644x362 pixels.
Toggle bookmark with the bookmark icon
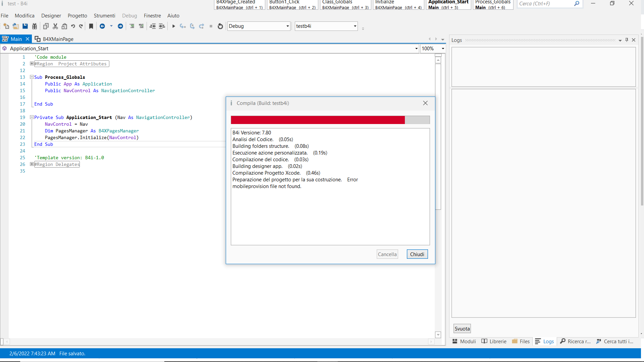91,26
